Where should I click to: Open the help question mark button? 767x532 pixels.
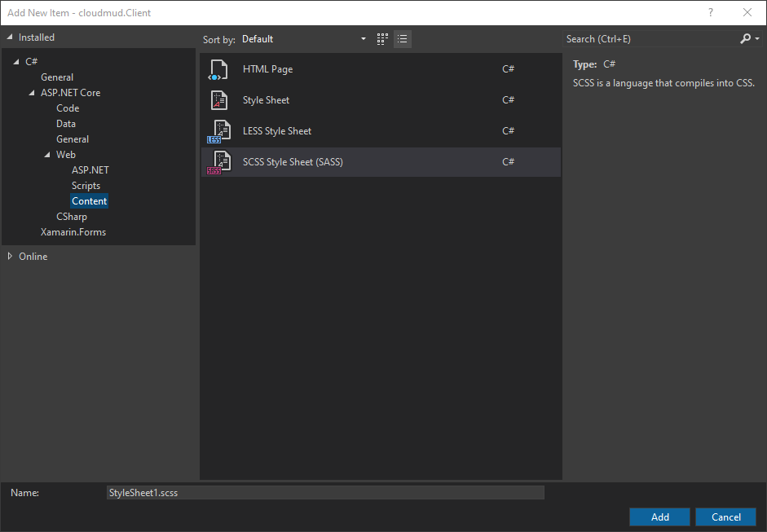point(710,13)
